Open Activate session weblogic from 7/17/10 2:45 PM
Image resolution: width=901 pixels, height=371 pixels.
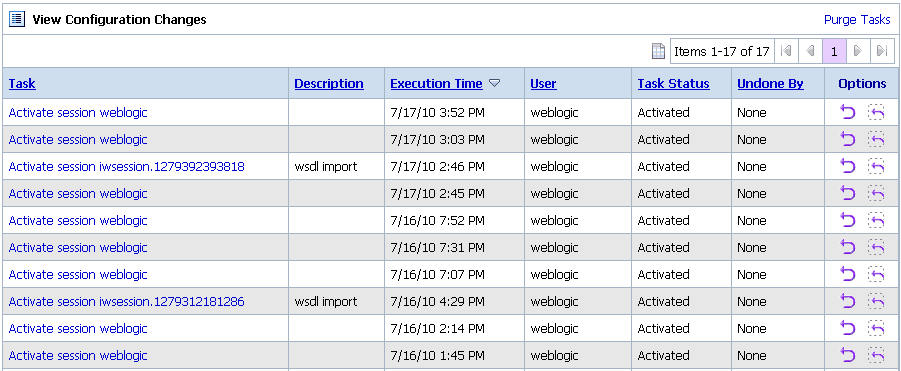[78, 194]
